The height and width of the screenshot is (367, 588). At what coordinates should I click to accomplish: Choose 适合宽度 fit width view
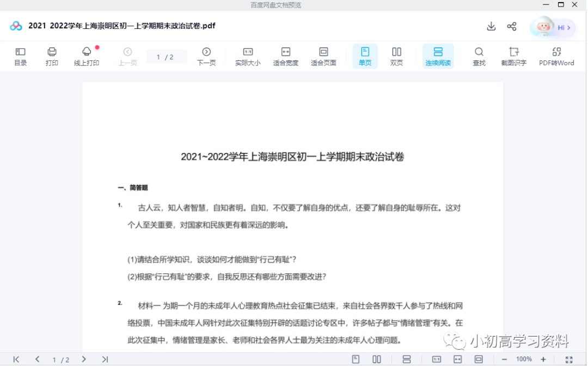(286, 57)
